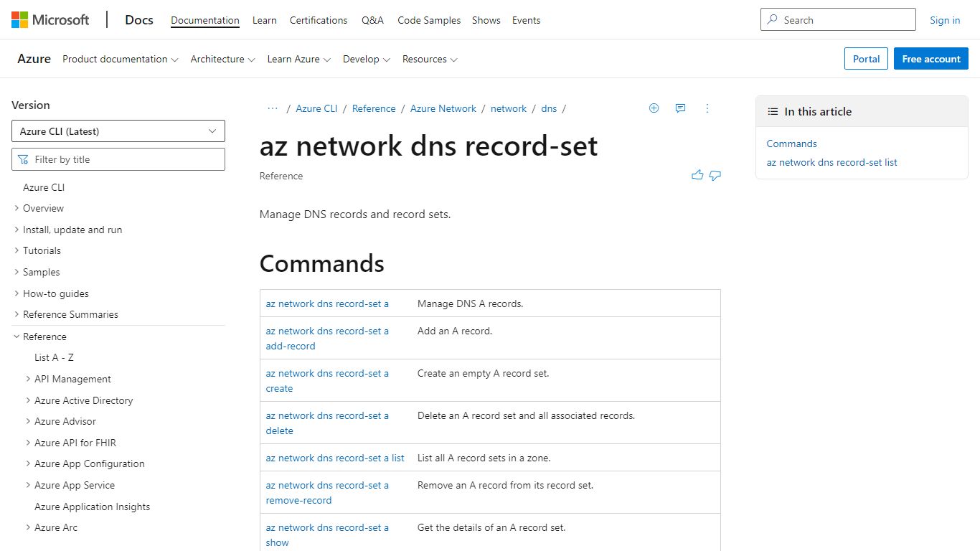Click the In this article list icon

773,112
